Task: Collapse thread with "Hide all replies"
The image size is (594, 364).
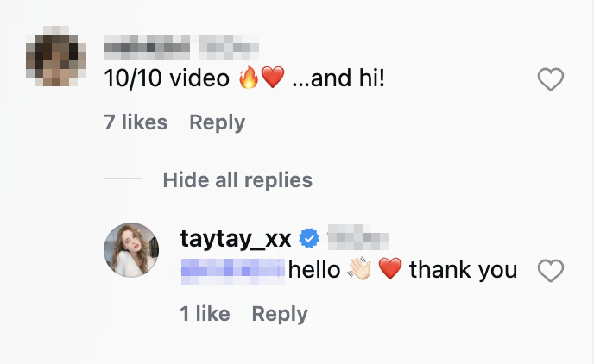Action: pos(237,179)
